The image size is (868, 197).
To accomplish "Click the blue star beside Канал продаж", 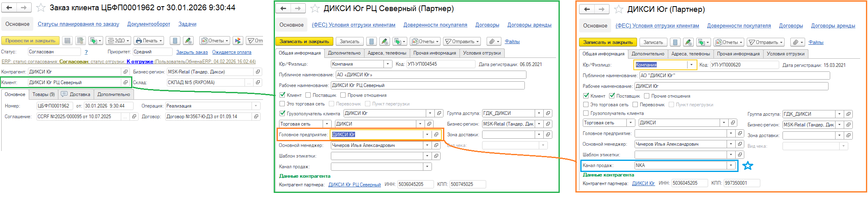I will (748, 166).
